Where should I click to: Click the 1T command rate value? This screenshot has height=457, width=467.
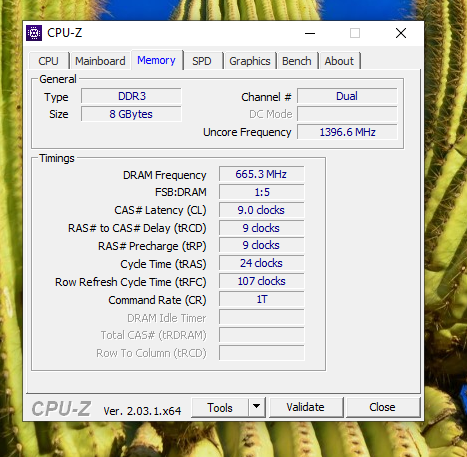tap(262, 299)
